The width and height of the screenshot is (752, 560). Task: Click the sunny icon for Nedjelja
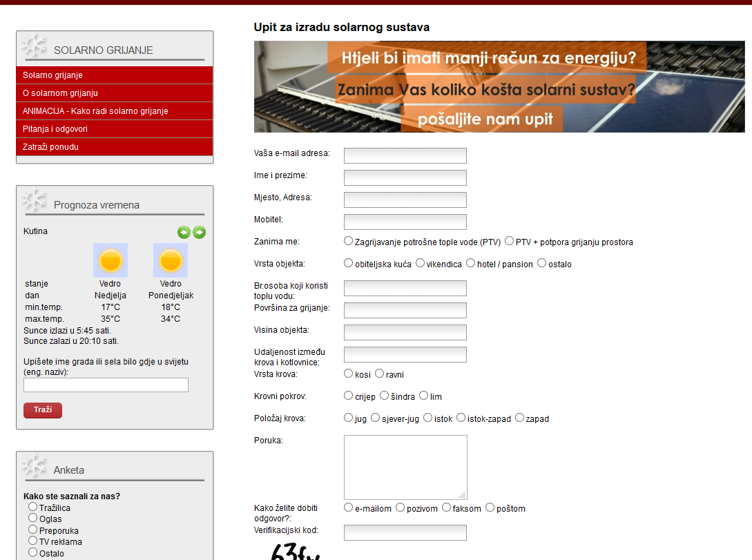pyautogui.click(x=110, y=260)
